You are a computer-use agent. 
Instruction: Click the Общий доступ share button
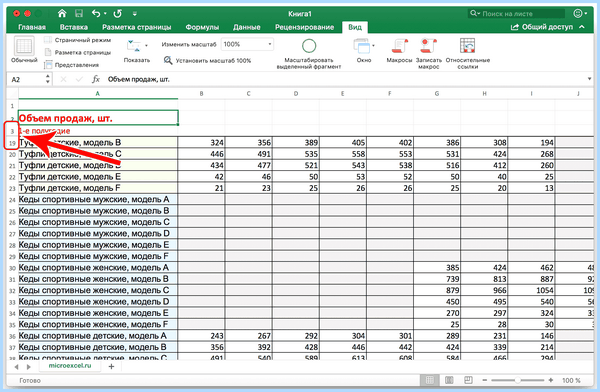pos(542,27)
